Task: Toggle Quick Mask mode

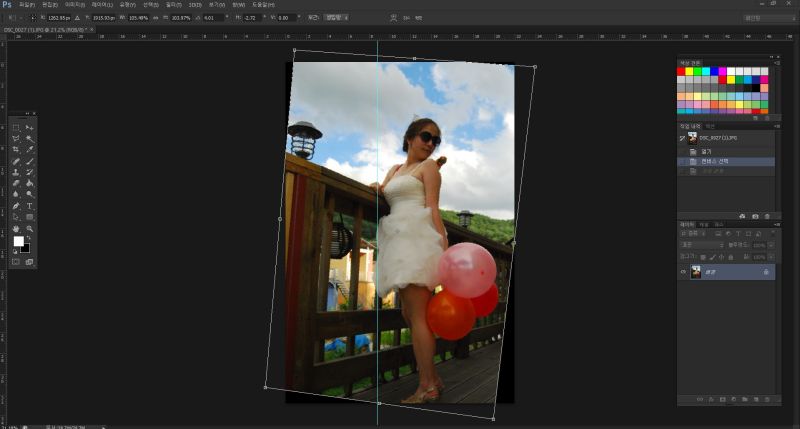Action: click(16, 262)
